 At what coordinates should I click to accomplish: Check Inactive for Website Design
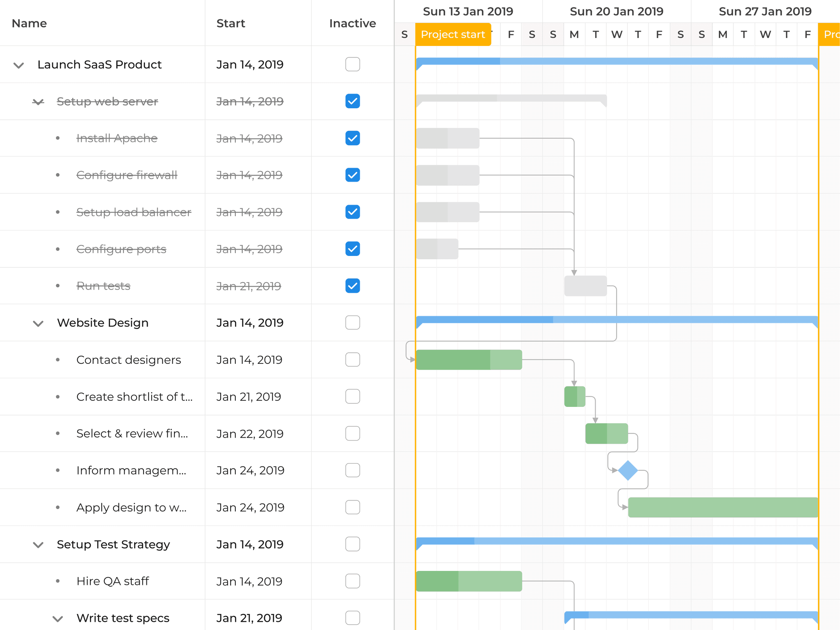tap(352, 323)
